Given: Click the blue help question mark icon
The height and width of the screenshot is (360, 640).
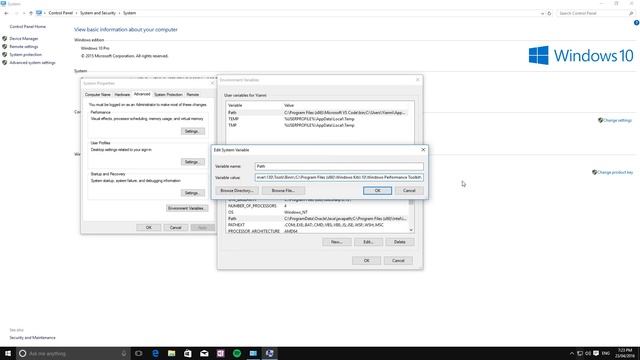Looking at the screenshot, I should (x=636, y=23).
